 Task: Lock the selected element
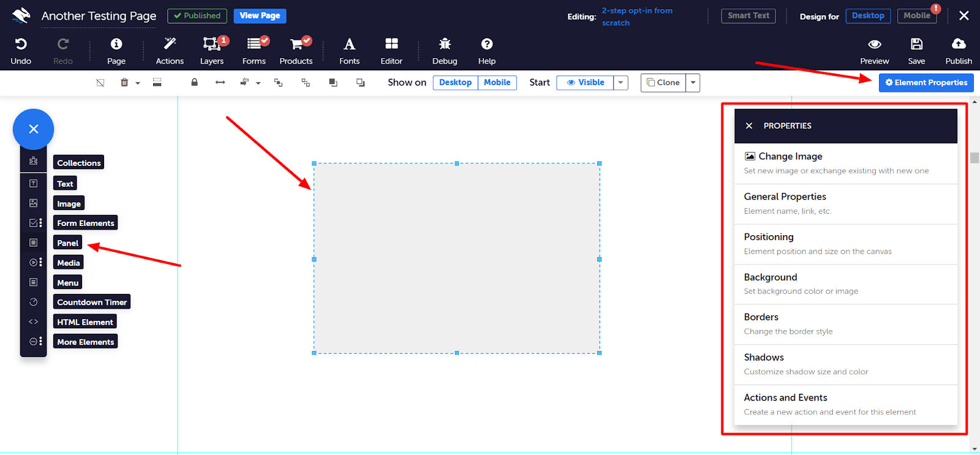(x=194, y=82)
